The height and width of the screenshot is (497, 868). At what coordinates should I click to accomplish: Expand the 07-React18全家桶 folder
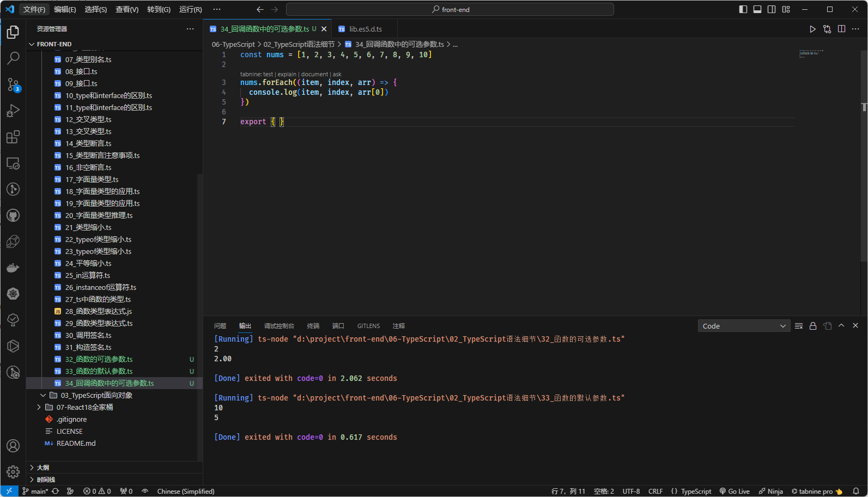[x=84, y=407]
